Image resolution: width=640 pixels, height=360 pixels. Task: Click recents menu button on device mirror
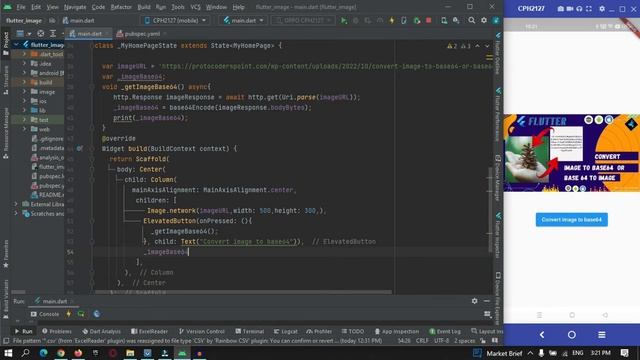point(602,335)
